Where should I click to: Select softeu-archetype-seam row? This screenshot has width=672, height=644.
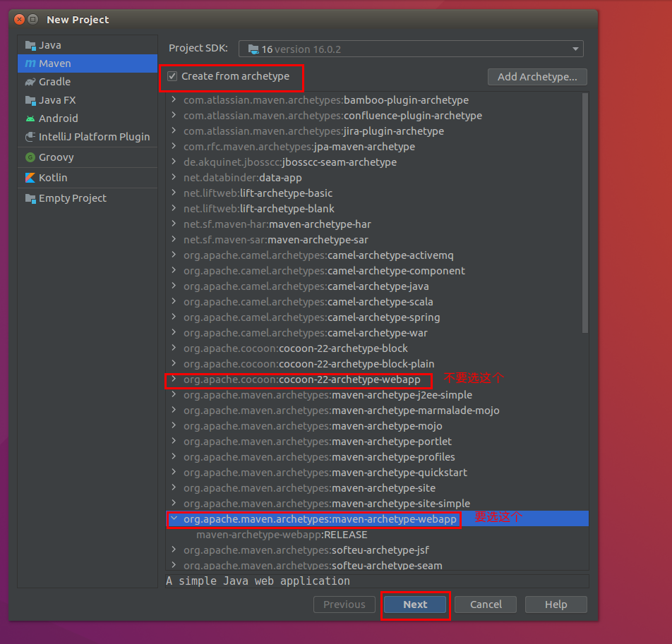coord(377,565)
